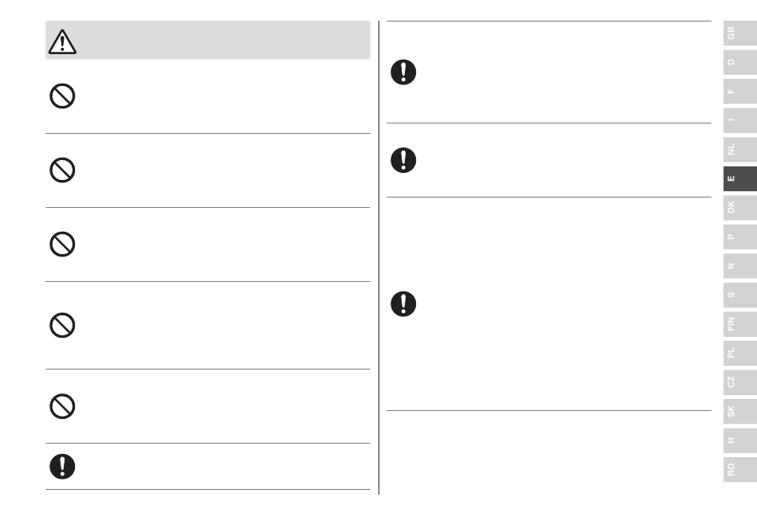Click the last prohibition icon in left column

point(62,406)
